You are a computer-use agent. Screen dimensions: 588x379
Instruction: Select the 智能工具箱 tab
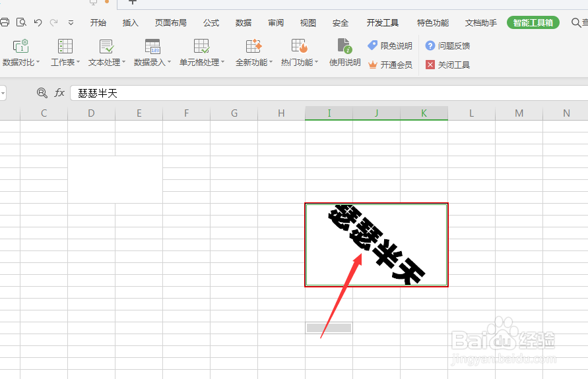pyautogui.click(x=533, y=22)
